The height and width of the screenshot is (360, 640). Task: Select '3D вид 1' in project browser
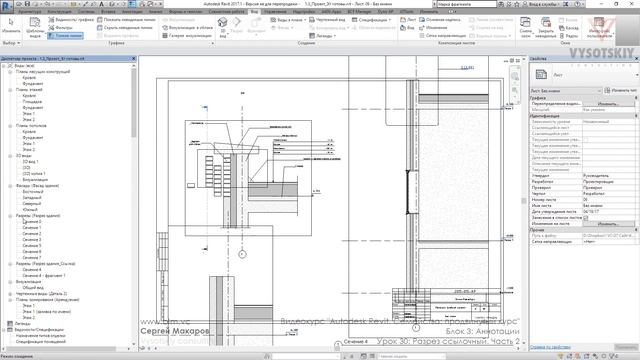tap(31, 162)
